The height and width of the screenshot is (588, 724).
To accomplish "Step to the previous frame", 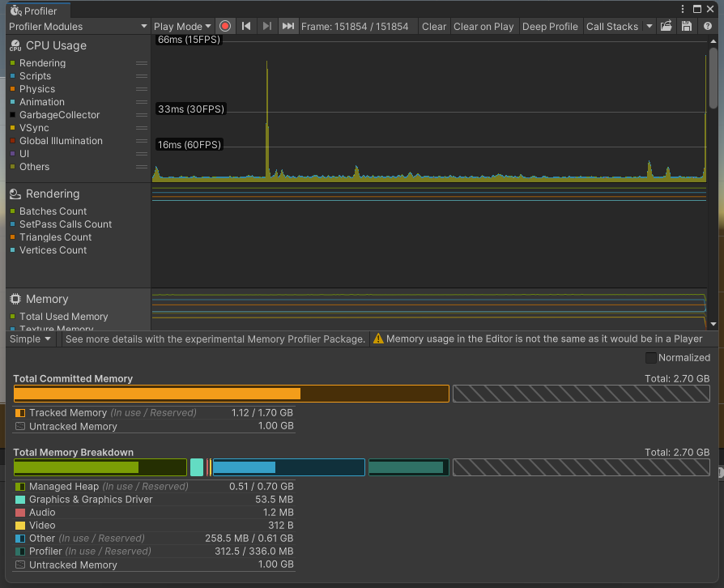I will pos(246,26).
